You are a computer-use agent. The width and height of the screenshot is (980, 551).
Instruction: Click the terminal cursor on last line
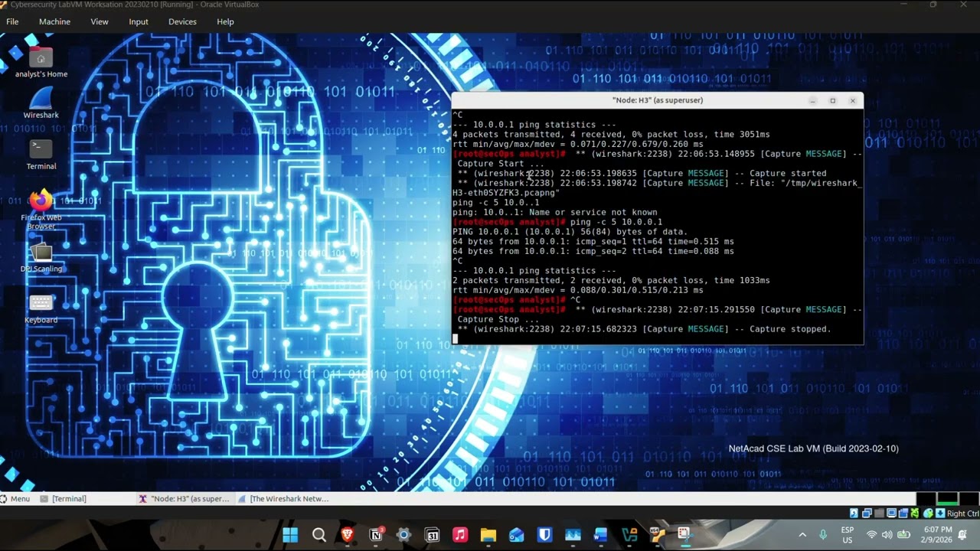tap(456, 338)
